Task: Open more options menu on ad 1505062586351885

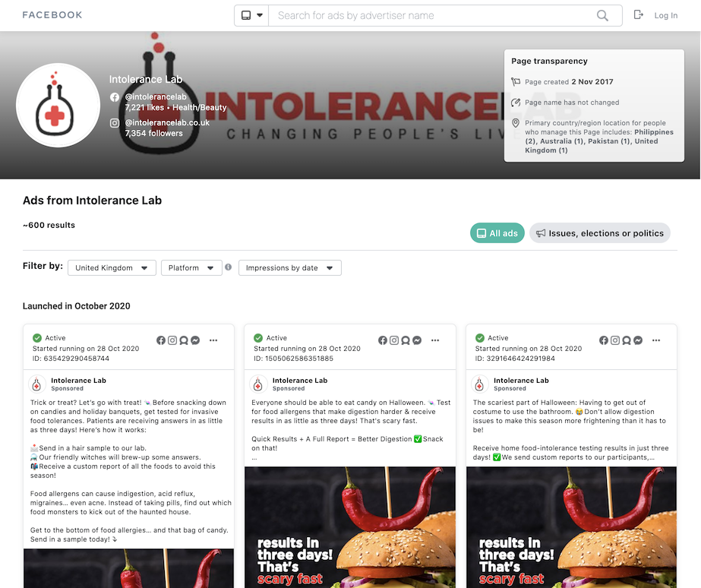Action: coord(435,340)
